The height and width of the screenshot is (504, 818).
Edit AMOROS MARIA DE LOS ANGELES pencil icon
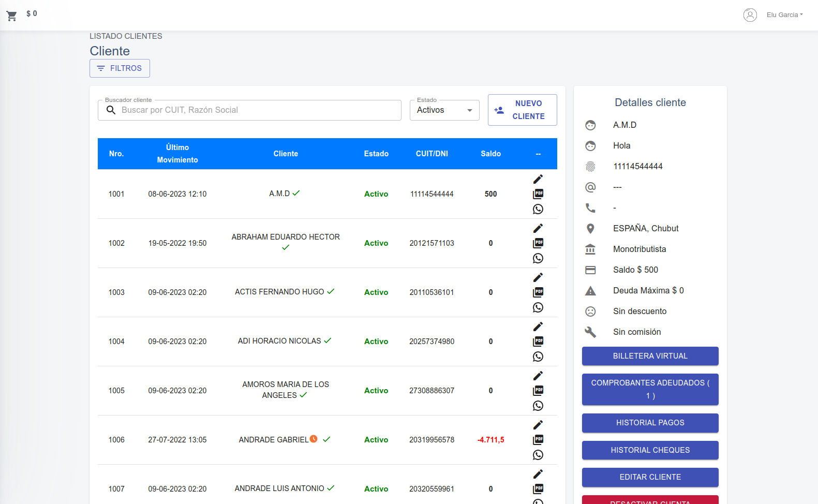tap(538, 376)
